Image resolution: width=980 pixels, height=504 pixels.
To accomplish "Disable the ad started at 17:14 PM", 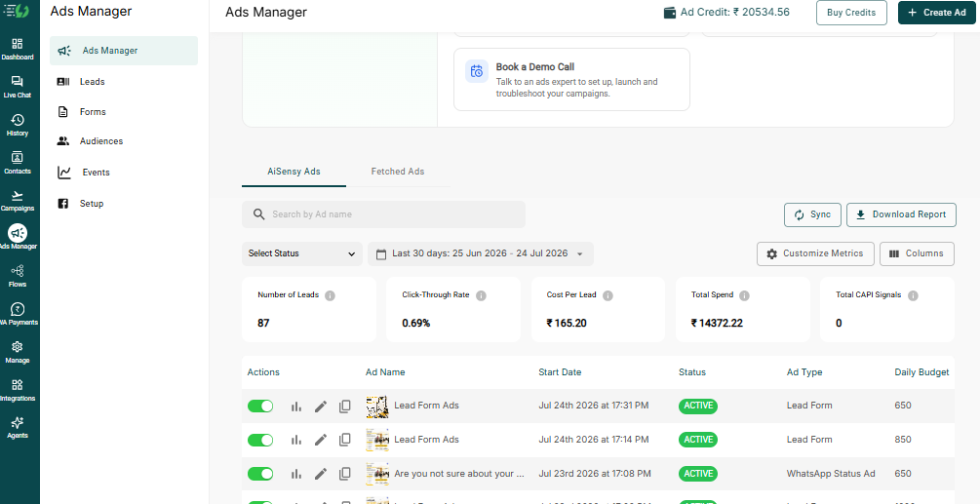I will click(x=260, y=440).
